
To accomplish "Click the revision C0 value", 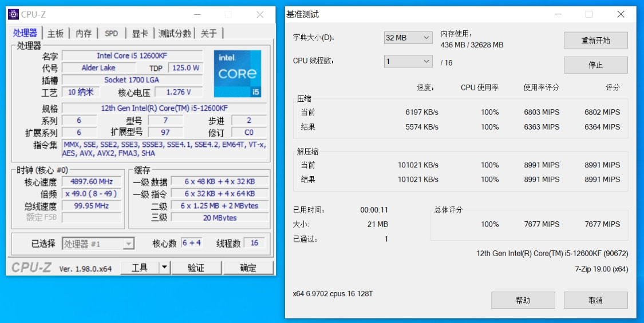I will point(250,132).
